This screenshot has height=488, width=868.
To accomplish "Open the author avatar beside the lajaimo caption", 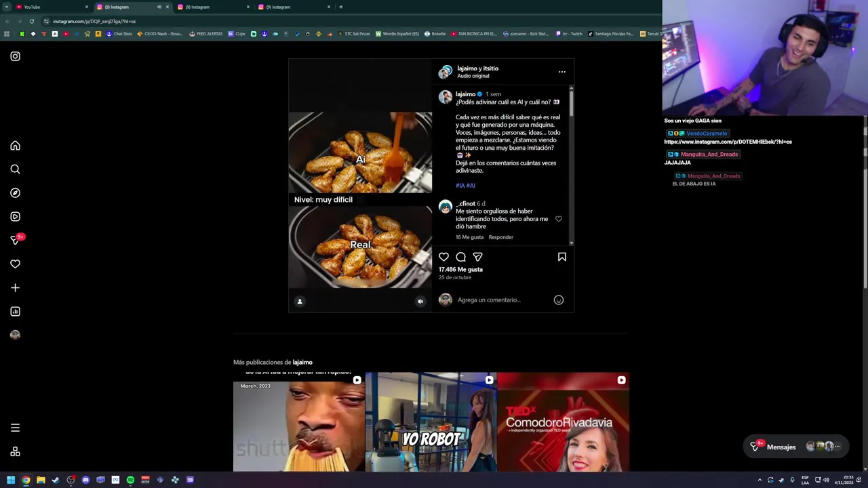I will click(445, 97).
